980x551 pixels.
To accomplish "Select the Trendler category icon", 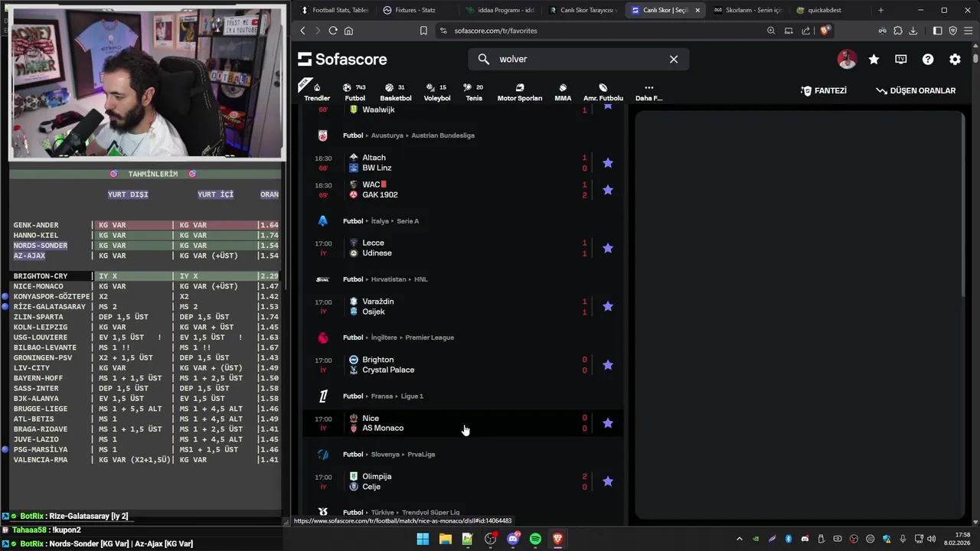I will tap(317, 91).
